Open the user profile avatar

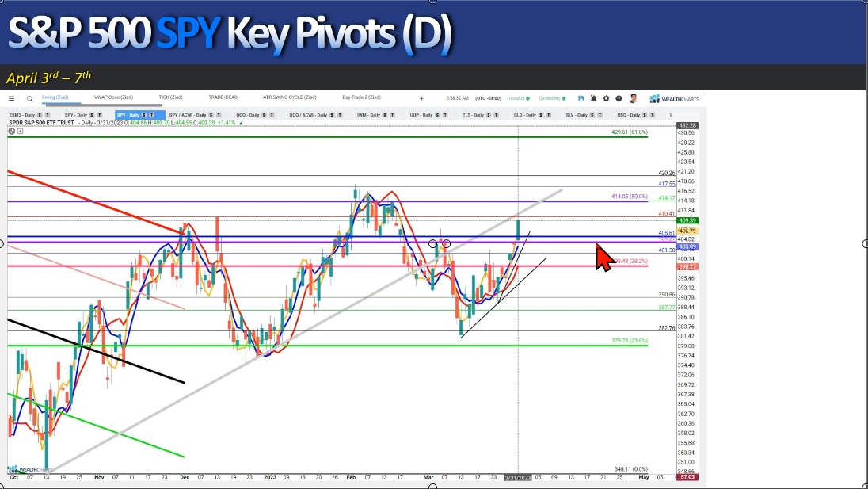point(634,98)
